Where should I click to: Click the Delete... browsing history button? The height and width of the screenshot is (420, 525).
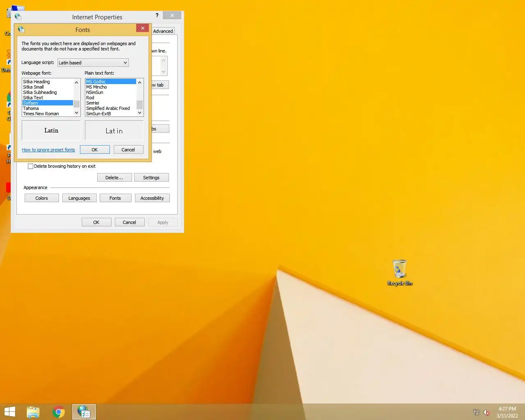[x=114, y=178]
